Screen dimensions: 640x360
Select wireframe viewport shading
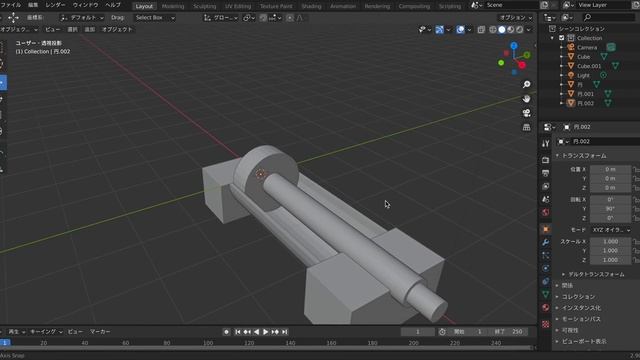coord(493,30)
